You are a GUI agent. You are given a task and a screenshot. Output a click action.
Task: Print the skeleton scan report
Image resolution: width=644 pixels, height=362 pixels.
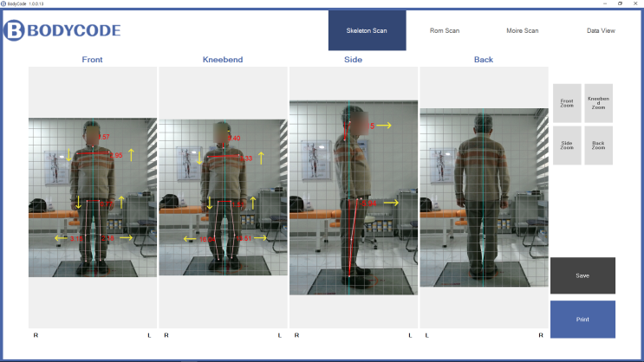(x=582, y=319)
